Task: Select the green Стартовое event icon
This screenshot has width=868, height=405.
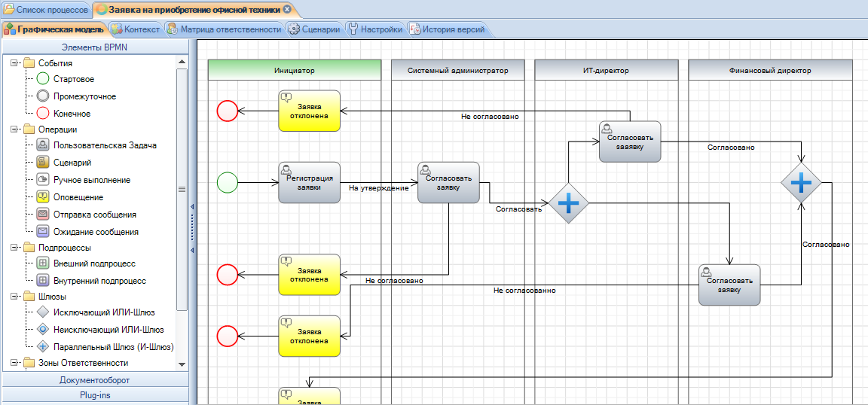Action: [43, 79]
